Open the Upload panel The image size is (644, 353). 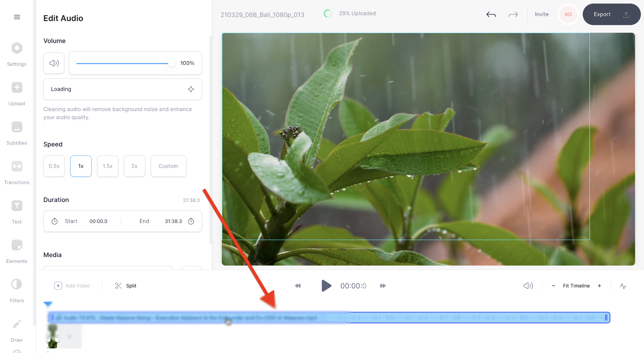pos(17,94)
